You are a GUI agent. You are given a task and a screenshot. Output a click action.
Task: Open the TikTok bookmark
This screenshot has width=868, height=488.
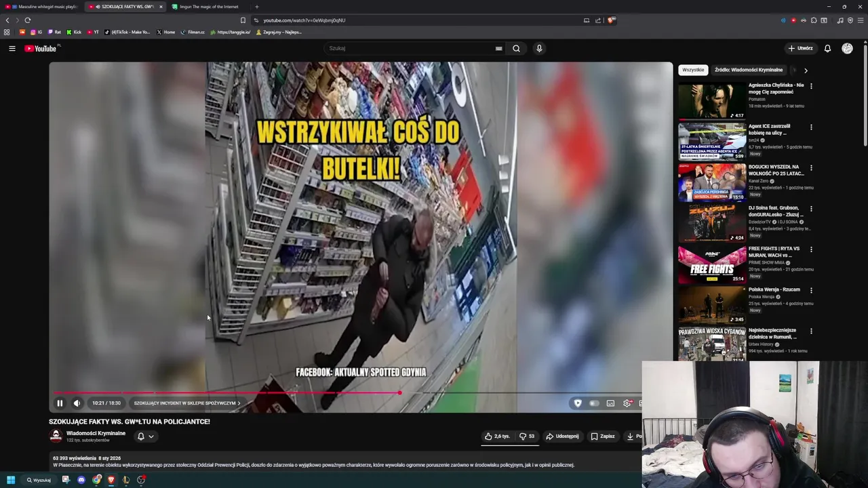point(127,32)
